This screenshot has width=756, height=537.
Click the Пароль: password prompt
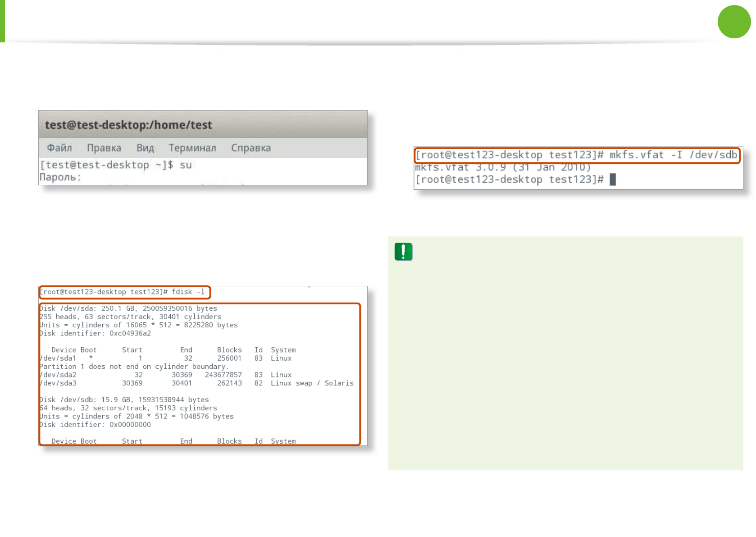click(x=60, y=177)
